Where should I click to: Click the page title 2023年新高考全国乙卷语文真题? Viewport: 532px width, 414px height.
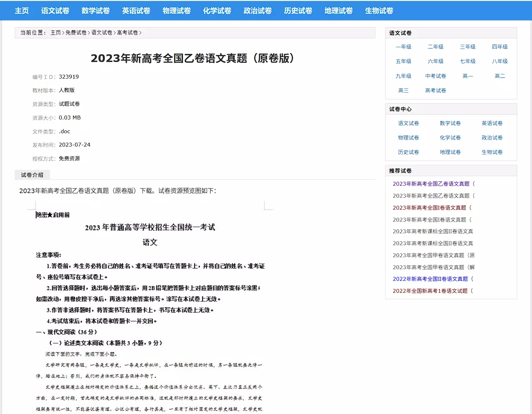click(192, 58)
